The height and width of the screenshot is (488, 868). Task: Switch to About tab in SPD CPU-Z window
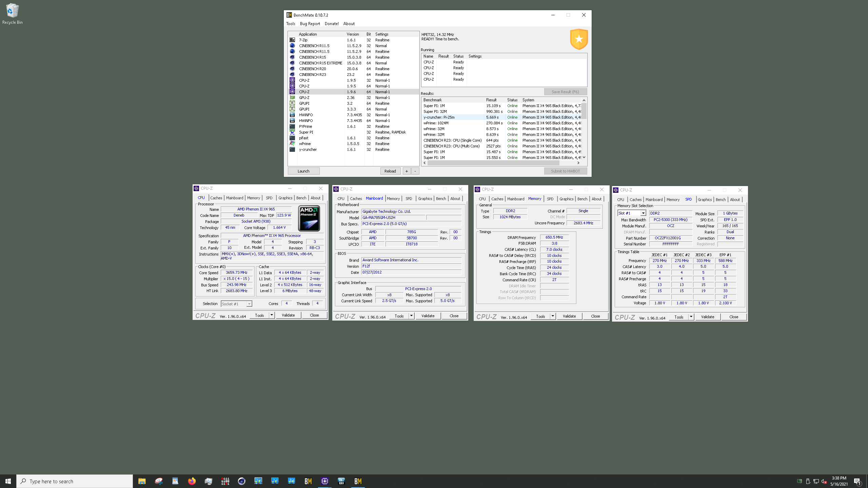click(x=735, y=200)
